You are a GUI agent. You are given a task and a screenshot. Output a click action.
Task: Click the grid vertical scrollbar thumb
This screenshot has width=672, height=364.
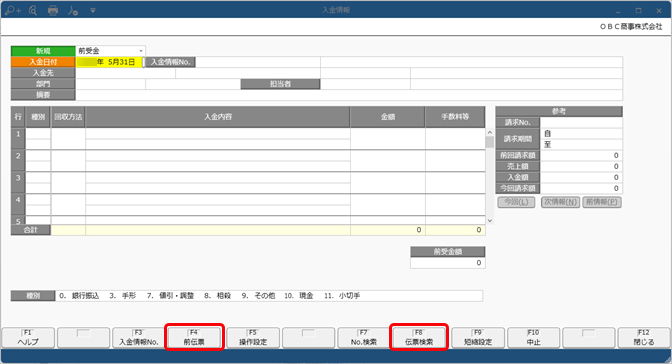tap(490, 142)
